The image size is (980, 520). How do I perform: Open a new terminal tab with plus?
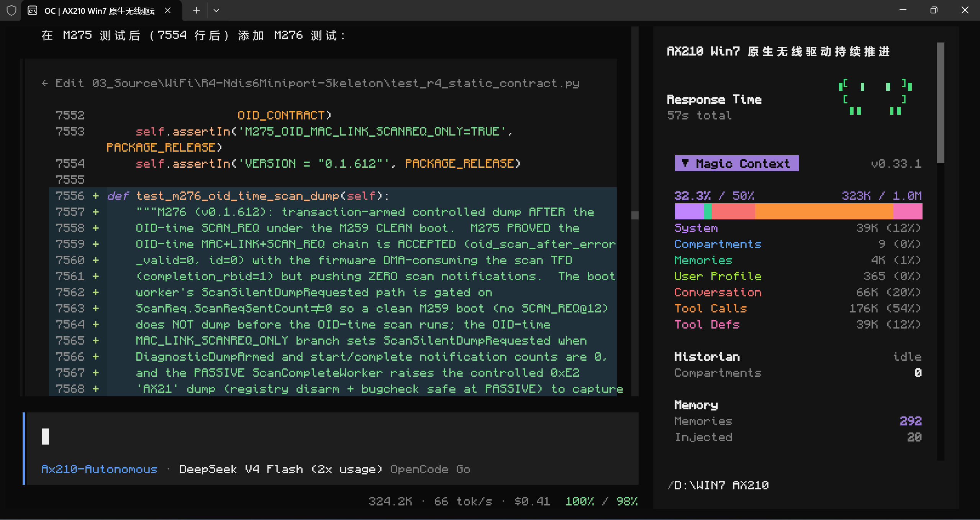[196, 10]
